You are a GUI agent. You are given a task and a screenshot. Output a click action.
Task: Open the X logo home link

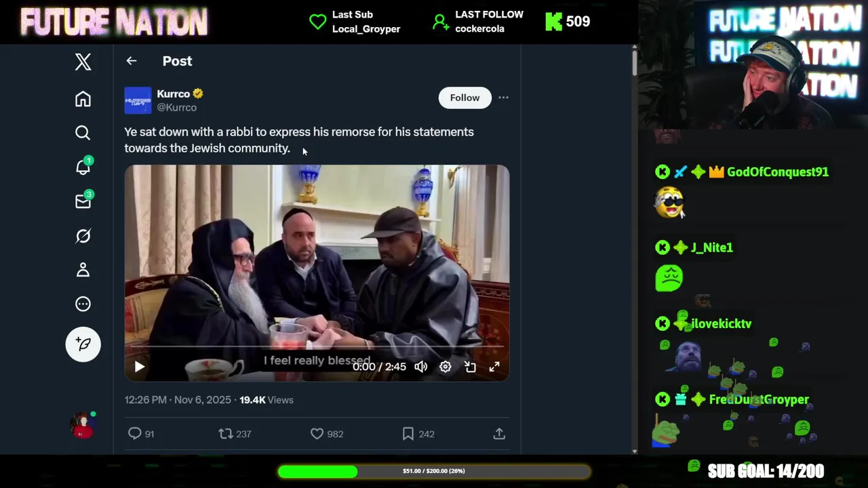(83, 62)
